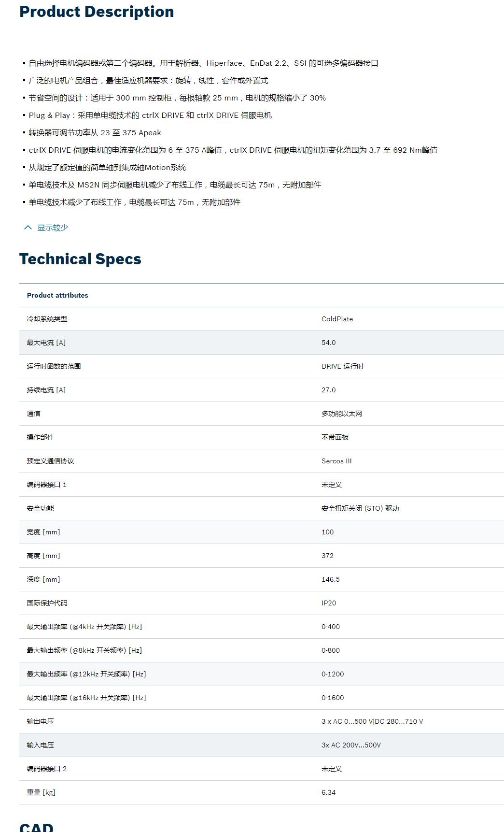Click the 最大电流 [A] label

pos(46,343)
